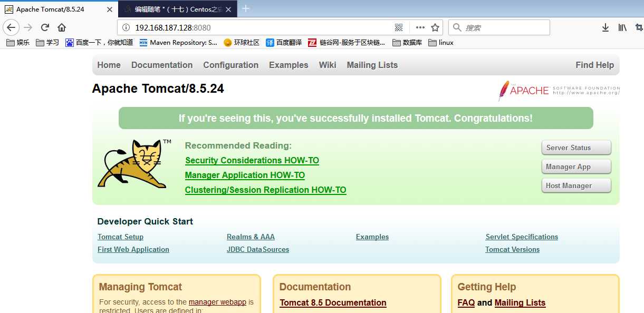644x313 pixels.
Task: Bookmark this page with the star icon
Action: coord(435,27)
